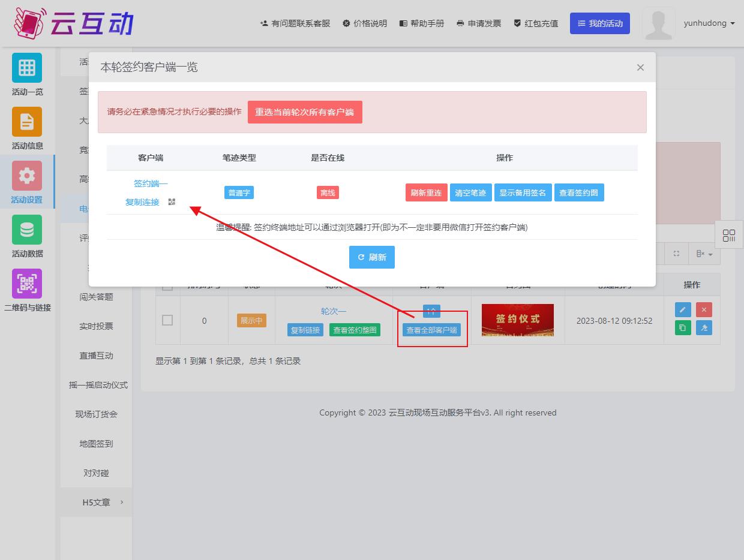The height and width of the screenshot is (560, 744).
Task: Click the green copy icon in 操作 column
Action: [683, 327]
